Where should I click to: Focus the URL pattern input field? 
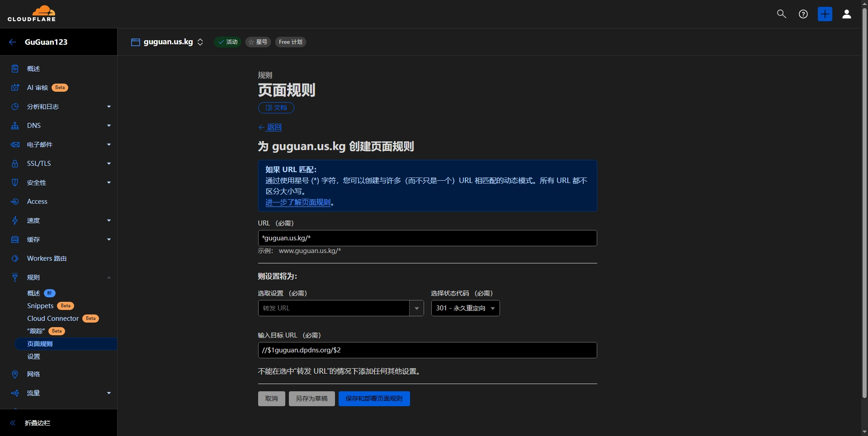coord(428,238)
